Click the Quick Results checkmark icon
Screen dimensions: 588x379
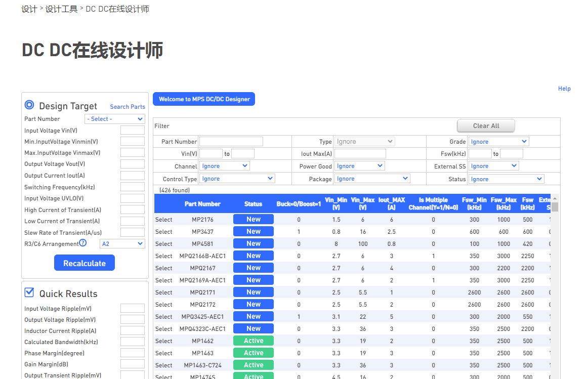click(x=29, y=292)
